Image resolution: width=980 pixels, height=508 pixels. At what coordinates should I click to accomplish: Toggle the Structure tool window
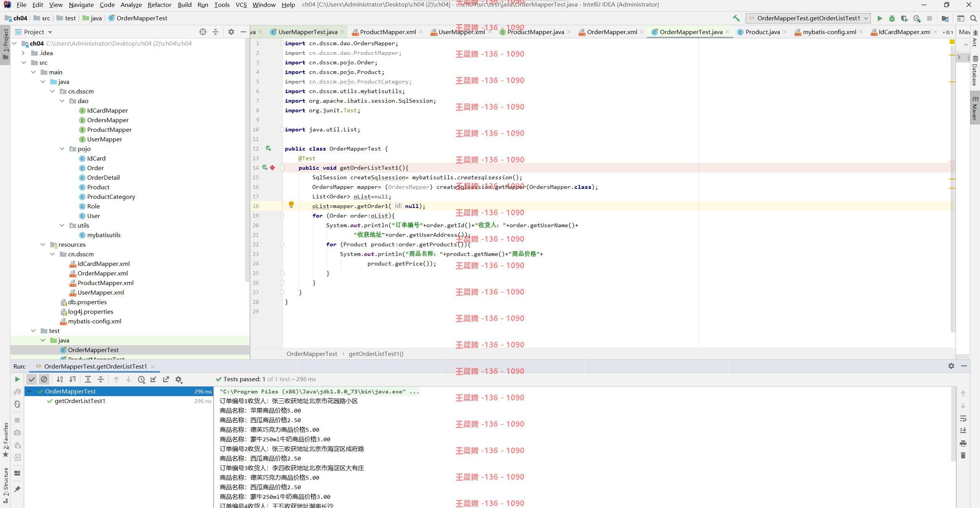click(x=5, y=485)
